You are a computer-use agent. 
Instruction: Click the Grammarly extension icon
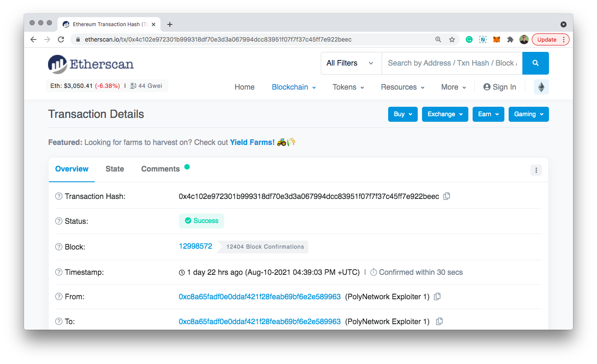coord(469,39)
